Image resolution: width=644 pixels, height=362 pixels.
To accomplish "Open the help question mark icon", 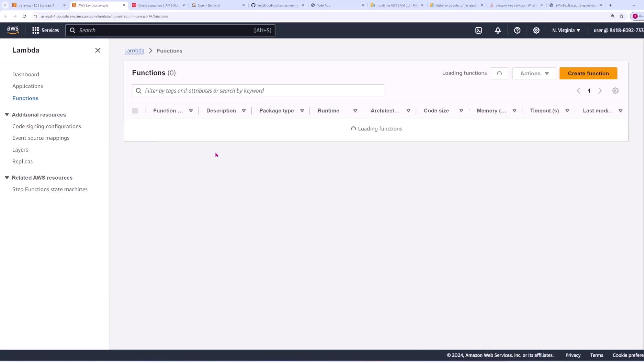I will click(x=517, y=30).
